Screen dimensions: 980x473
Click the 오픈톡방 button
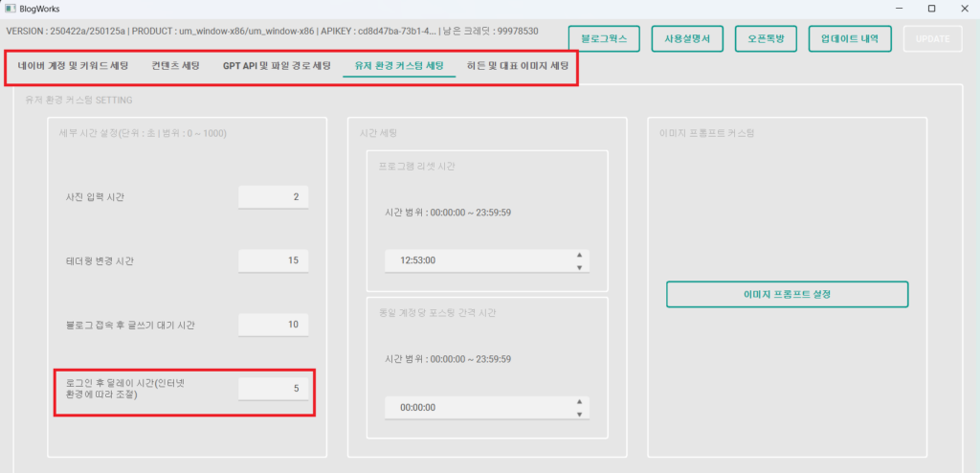click(x=766, y=38)
